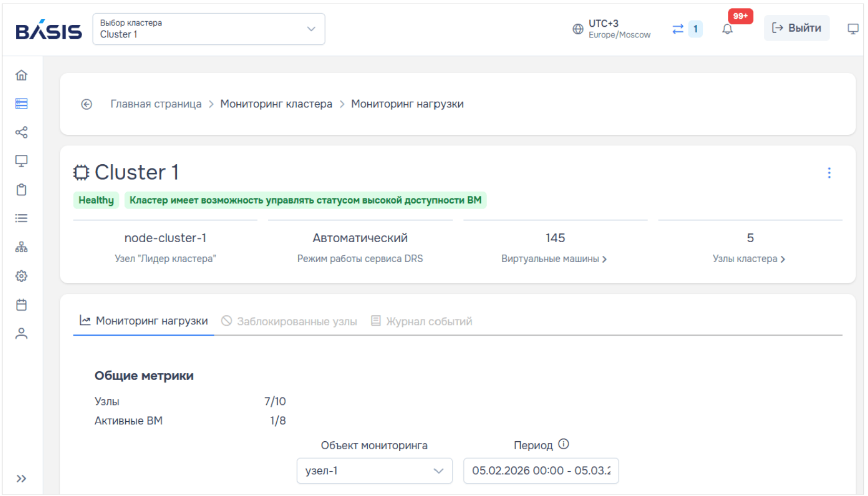The width and height of the screenshot is (868, 496).
Task: Go back using the circled arrow icon
Action: 87,104
